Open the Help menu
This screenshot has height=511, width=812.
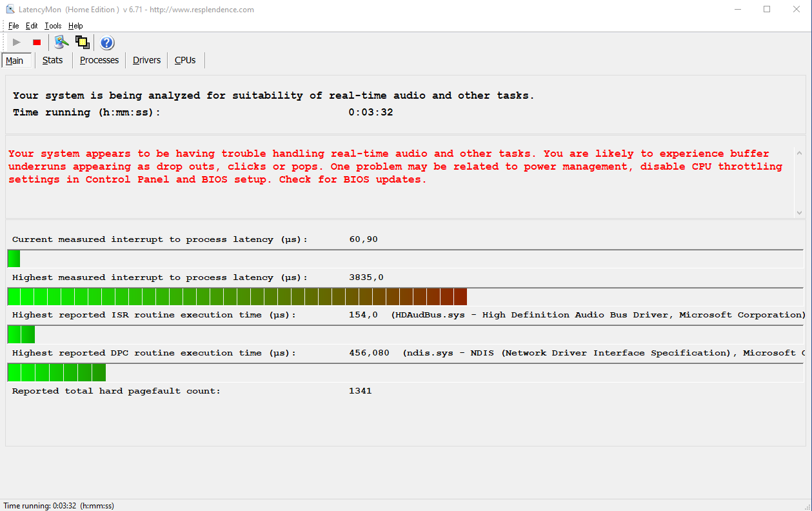click(x=75, y=26)
